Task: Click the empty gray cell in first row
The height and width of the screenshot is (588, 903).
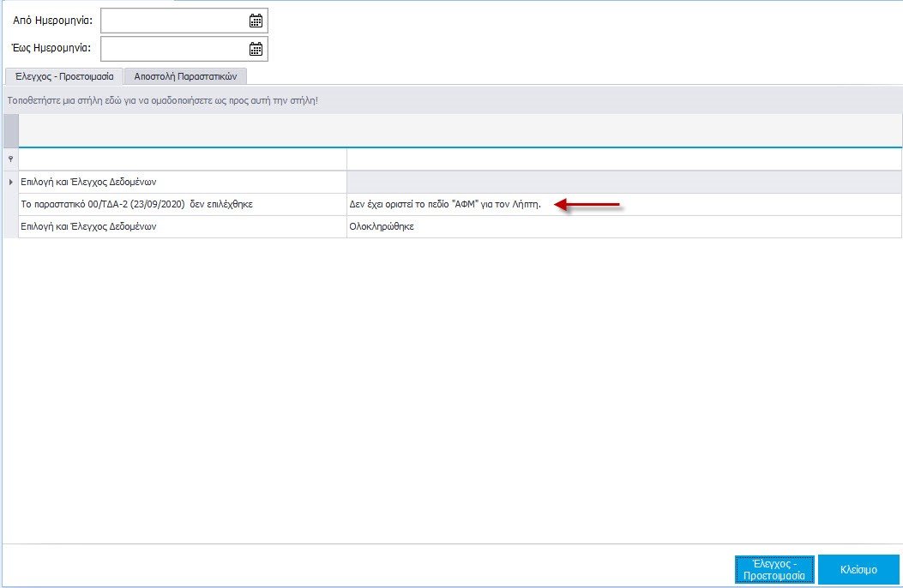Action: (623, 182)
